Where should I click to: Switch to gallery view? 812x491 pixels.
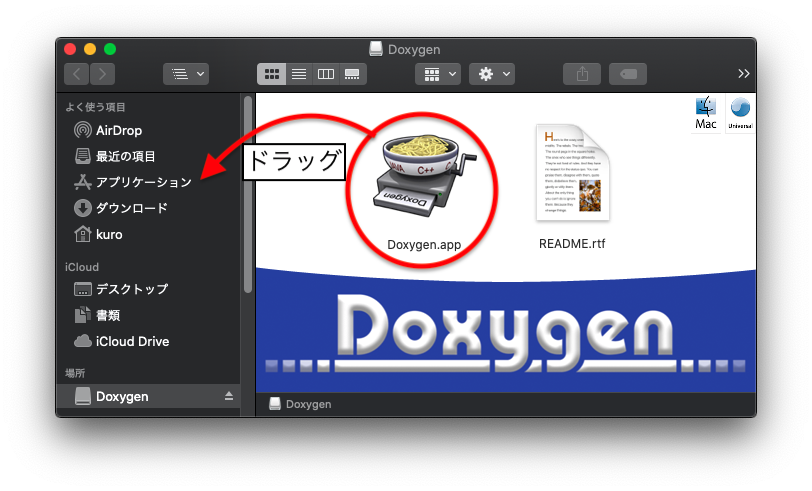(x=353, y=74)
